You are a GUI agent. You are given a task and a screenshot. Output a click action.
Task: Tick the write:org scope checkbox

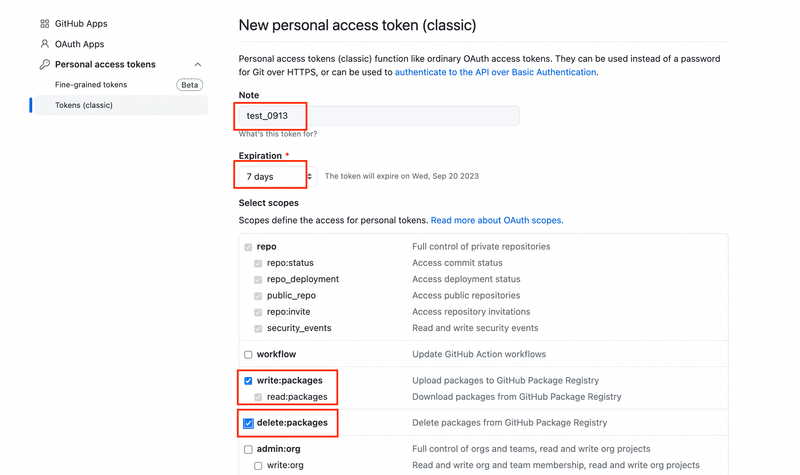[258, 466]
